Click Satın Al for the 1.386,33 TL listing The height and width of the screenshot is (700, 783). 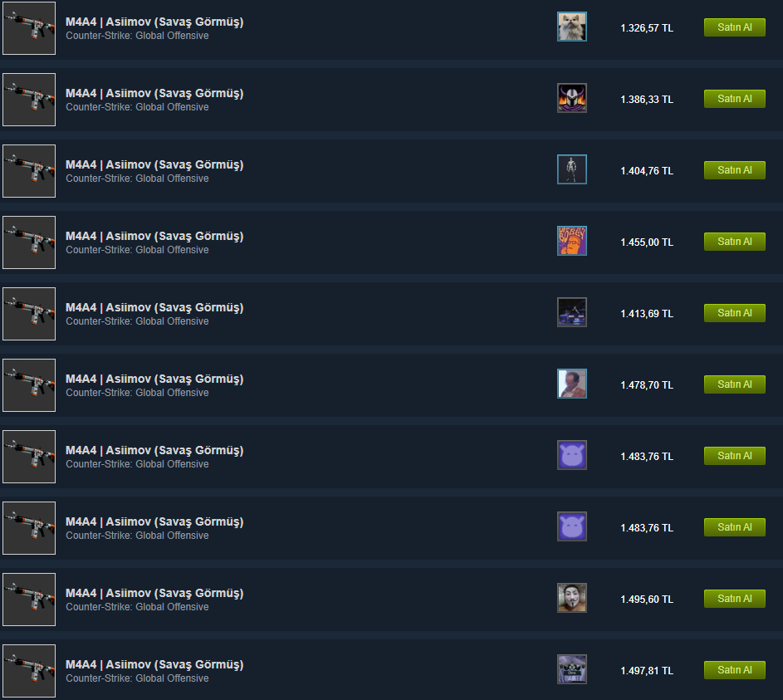[x=735, y=99]
